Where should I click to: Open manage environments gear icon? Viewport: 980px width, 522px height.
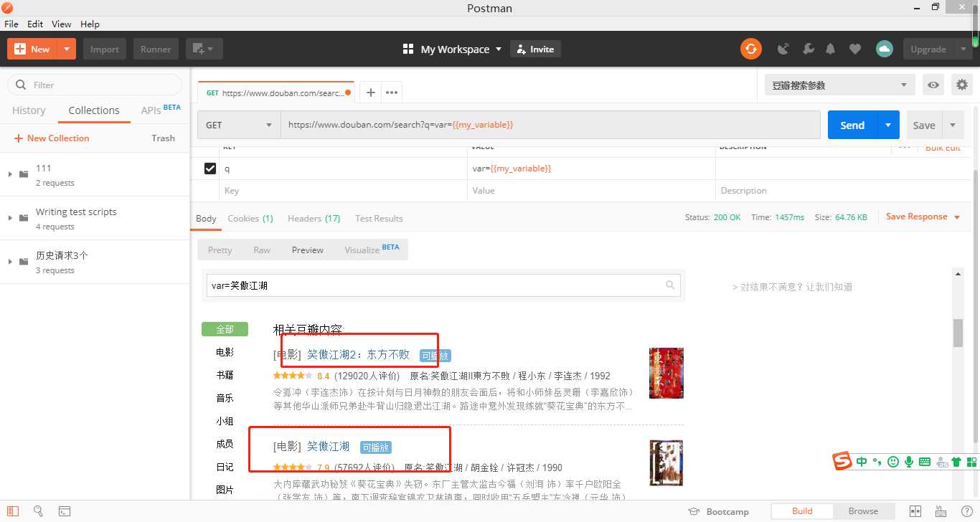click(x=962, y=85)
